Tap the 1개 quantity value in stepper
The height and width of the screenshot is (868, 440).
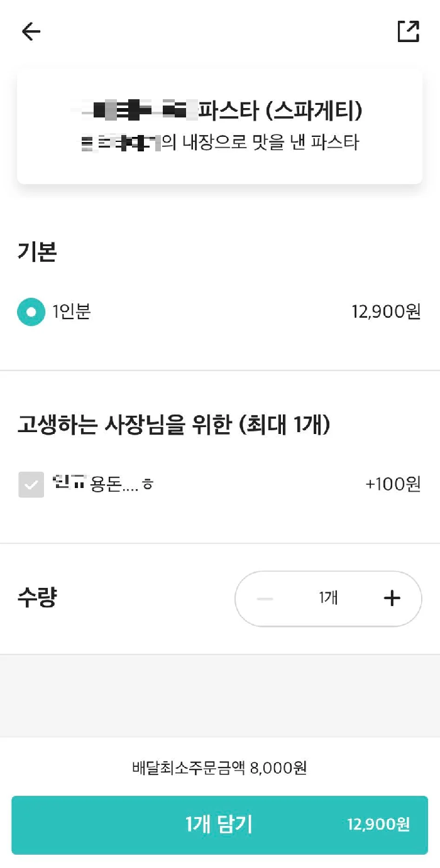[328, 599]
